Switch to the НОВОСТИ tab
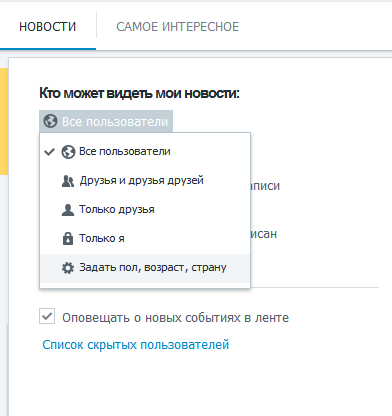 48,27
